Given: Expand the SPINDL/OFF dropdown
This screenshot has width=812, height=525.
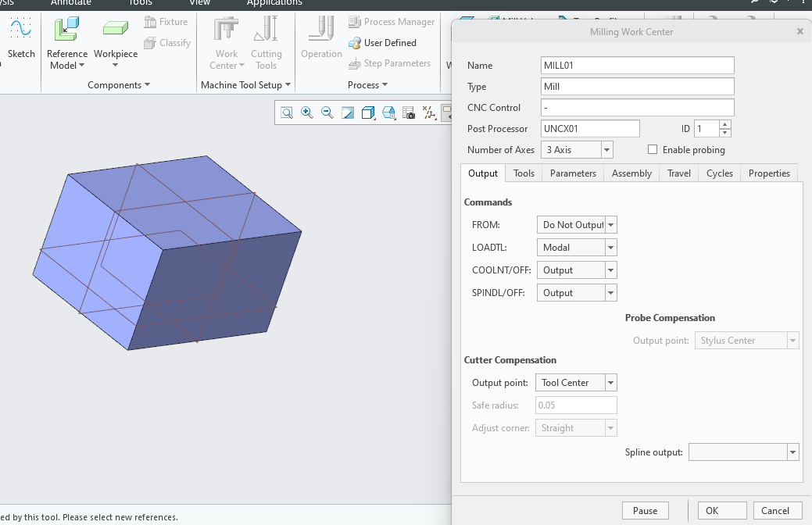Looking at the screenshot, I should click(x=610, y=293).
